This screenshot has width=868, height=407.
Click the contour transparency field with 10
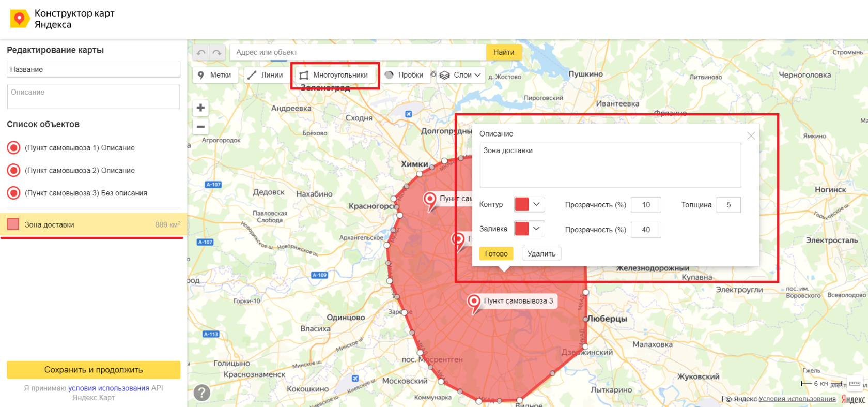[x=646, y=205]
